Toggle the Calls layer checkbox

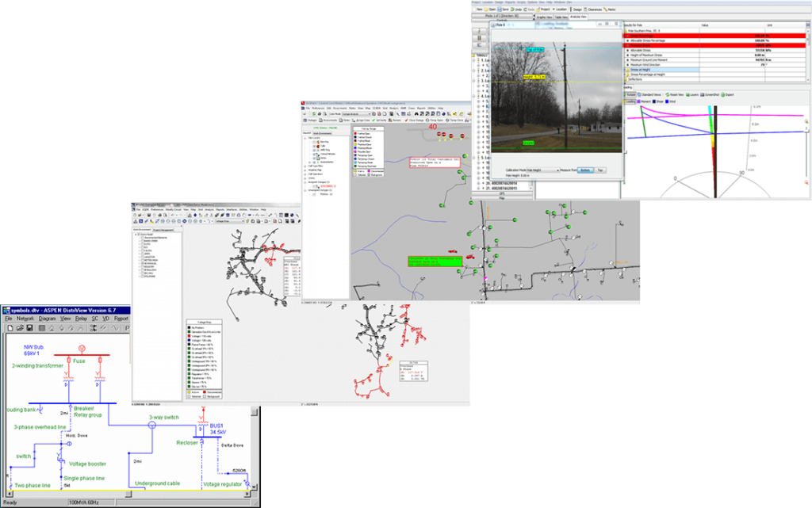click(x=314, y=147)
